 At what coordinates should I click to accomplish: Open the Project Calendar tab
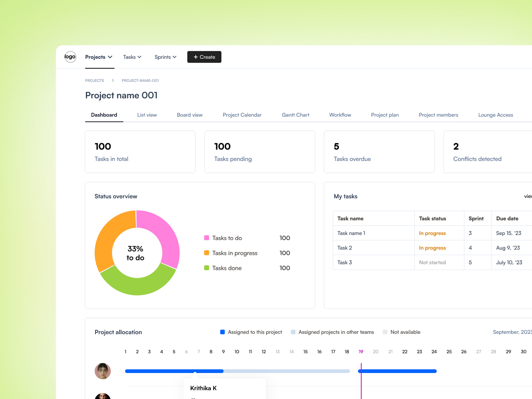coord(242,115)
